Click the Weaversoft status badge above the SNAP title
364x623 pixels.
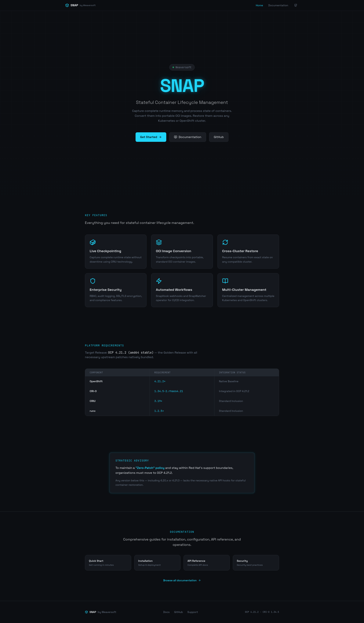[x=182, y=67]
